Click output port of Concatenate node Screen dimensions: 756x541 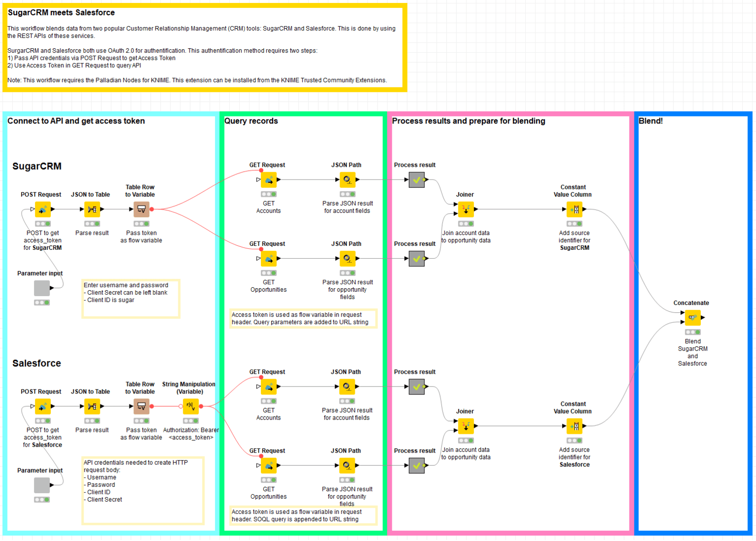click(703, 318)
